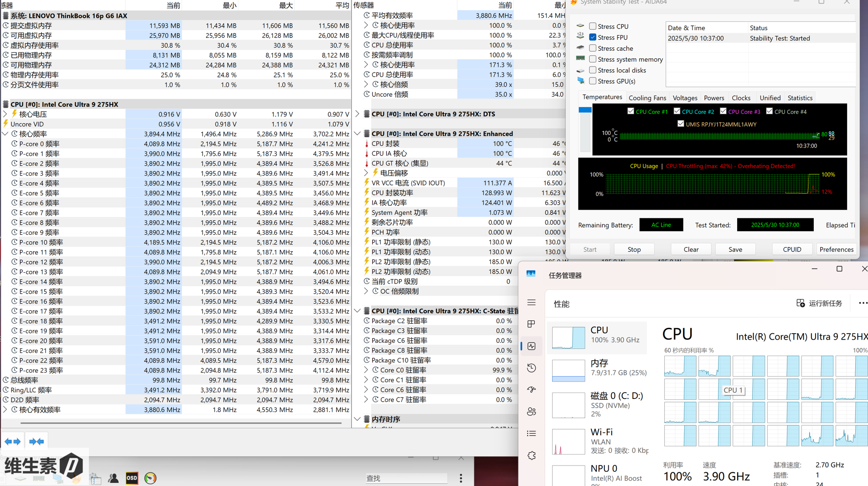Click the OSD icon in bottom toolbar
Image resolution: width=868 pixels, height=486 pixels.
tap(132, 478)
